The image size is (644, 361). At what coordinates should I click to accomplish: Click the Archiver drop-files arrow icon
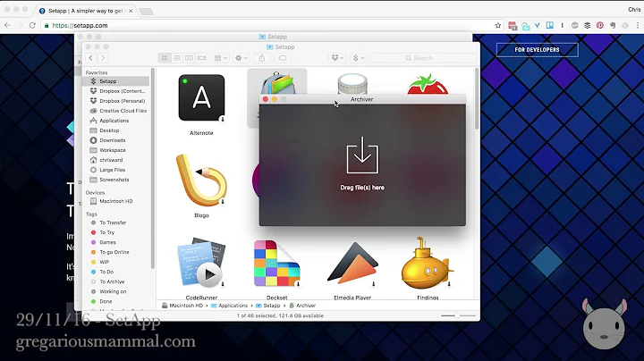tap(362, 155)
